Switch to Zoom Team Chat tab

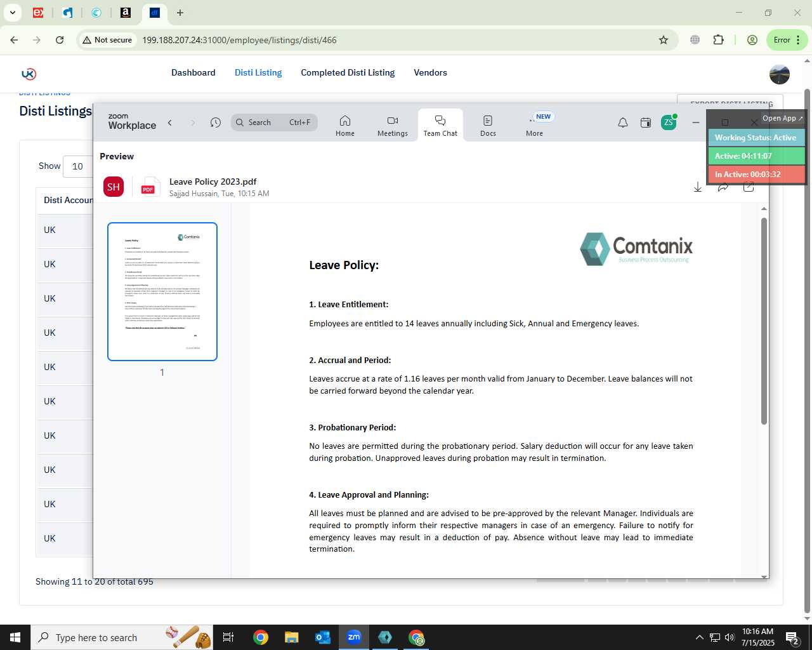click(x=440, y=125)
